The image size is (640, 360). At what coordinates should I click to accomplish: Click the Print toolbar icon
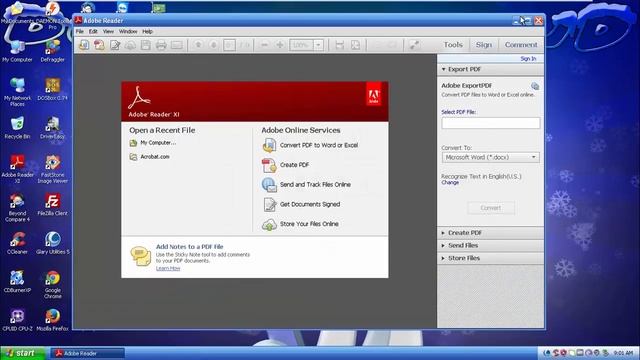161,45
